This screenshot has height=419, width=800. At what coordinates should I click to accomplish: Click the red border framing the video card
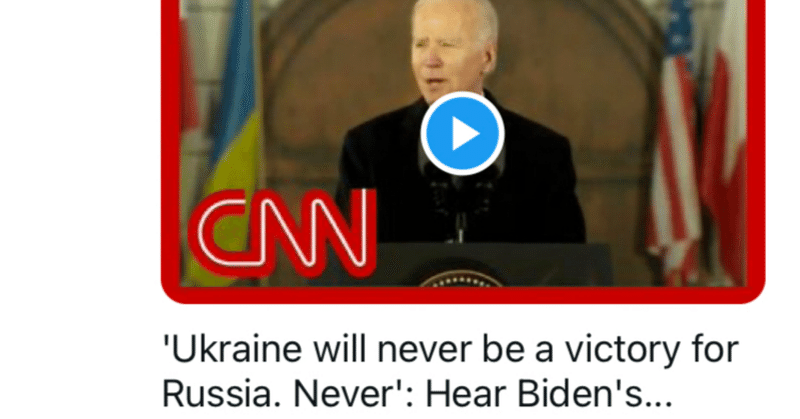463,295
